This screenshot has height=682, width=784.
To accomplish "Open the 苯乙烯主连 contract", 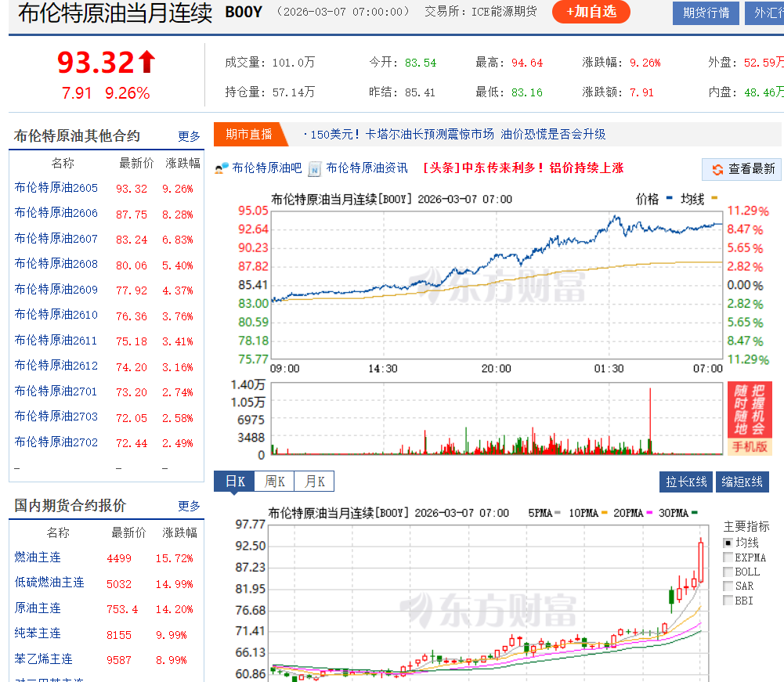I will click(44, 659).
